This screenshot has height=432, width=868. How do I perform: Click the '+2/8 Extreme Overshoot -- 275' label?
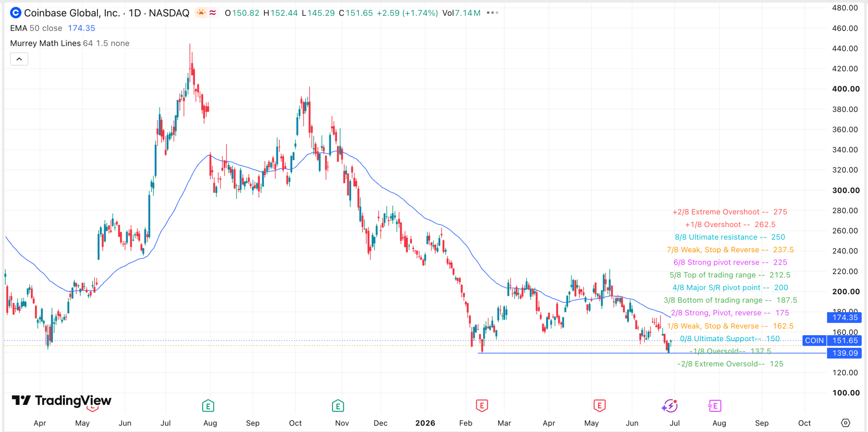coord(730,212)
